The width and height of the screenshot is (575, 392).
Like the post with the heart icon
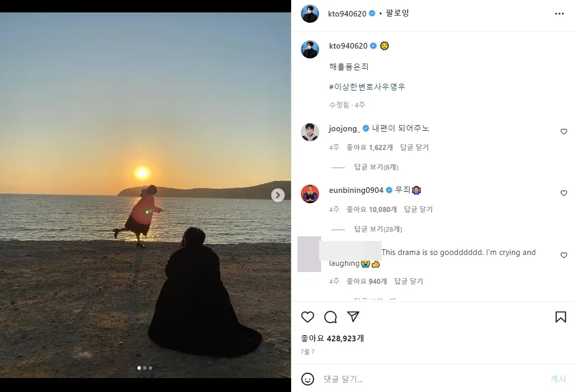(307, 317)
